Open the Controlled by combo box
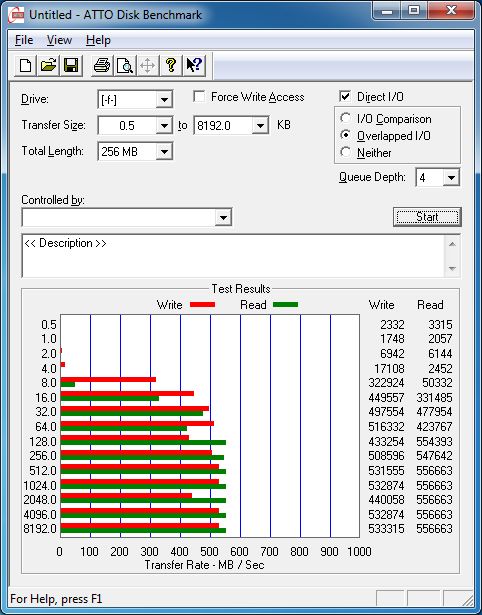Screen dimensions: 482x615 coord(127,217)
